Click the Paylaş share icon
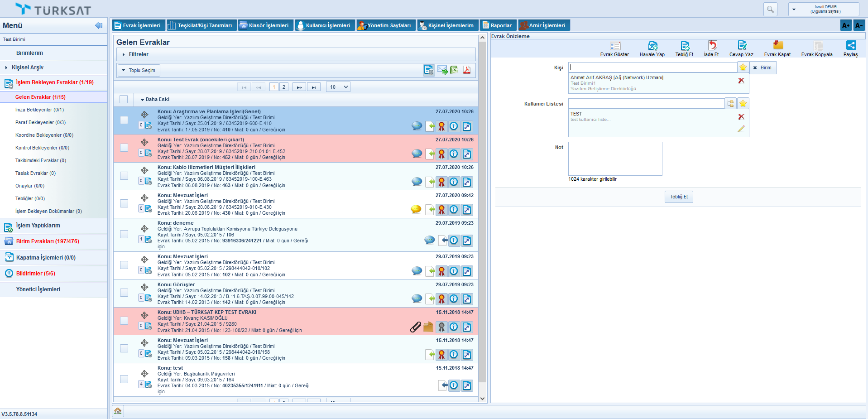The image size is (868, 419). tap(850, 46)
